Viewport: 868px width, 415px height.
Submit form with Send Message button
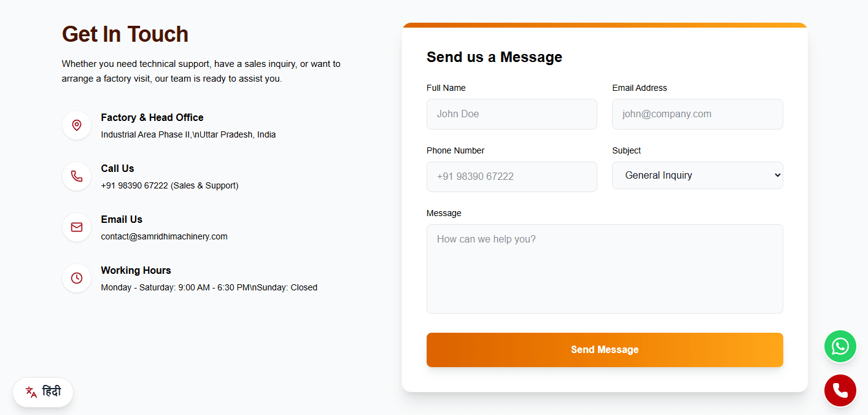click(x=605, y=350)
